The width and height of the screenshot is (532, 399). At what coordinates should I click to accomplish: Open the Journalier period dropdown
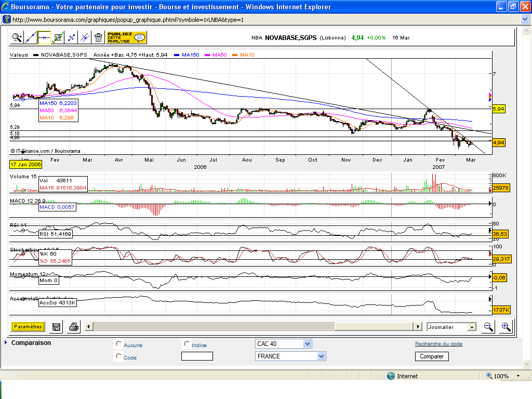(x=472, y=327)
